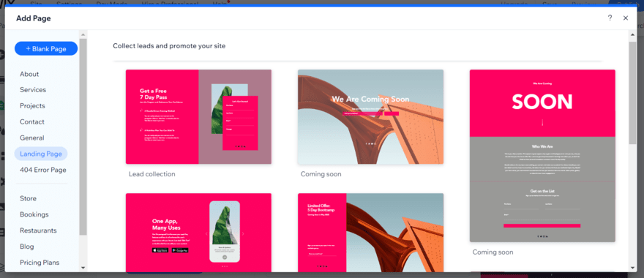Screen dimensions: 644x278
Task: Choose the tall SOON template thumbnail
Action: tap(542, 156)
